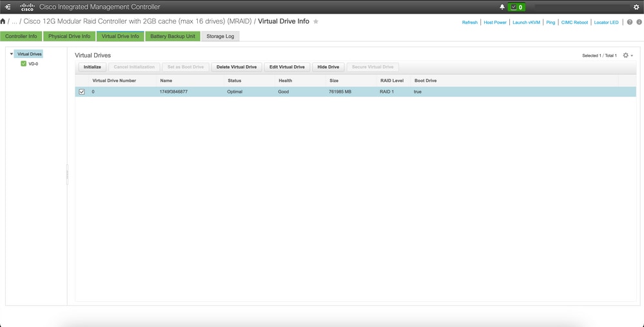Click the Ping link
Viewport: 644px width, 327px height.
click(551, 23)
